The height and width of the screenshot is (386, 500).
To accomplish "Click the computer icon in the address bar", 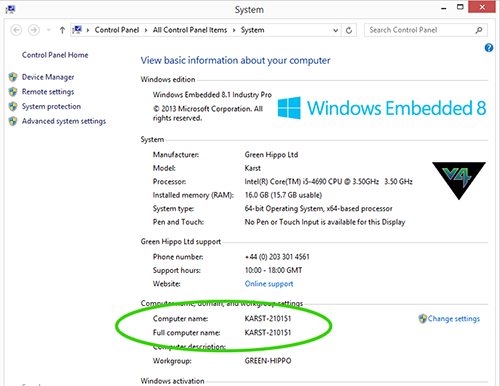I will click(77, 30).
